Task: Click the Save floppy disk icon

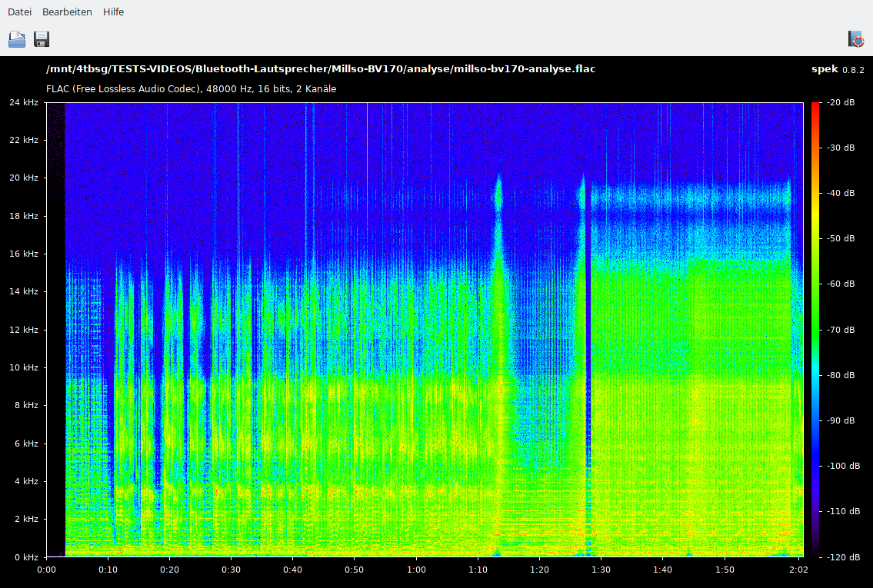Action: (x=42, y=39)
